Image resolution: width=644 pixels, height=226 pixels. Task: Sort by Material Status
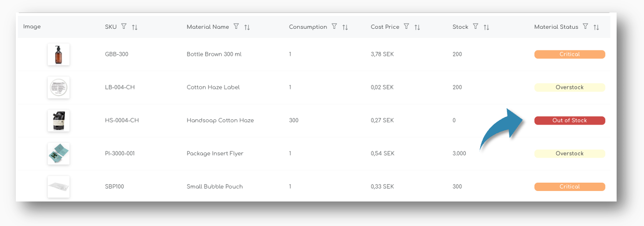pyautogui.click(x=596, y=27)
